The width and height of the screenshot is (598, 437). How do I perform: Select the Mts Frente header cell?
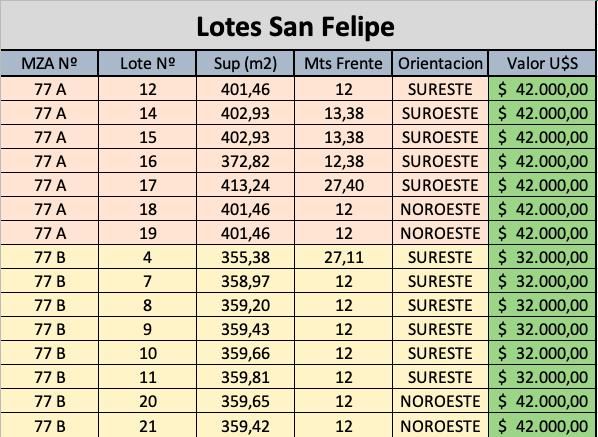(x=343, y=63)
